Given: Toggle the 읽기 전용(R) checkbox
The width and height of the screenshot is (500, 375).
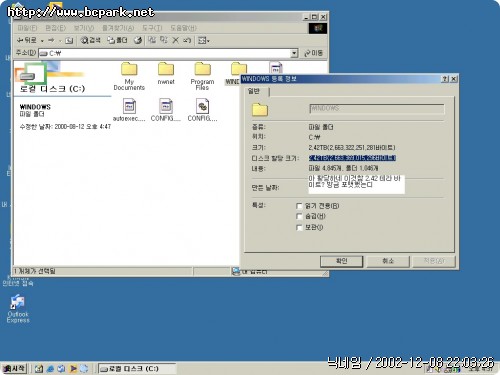Looking at the screenshot, I should pos(299,206).
